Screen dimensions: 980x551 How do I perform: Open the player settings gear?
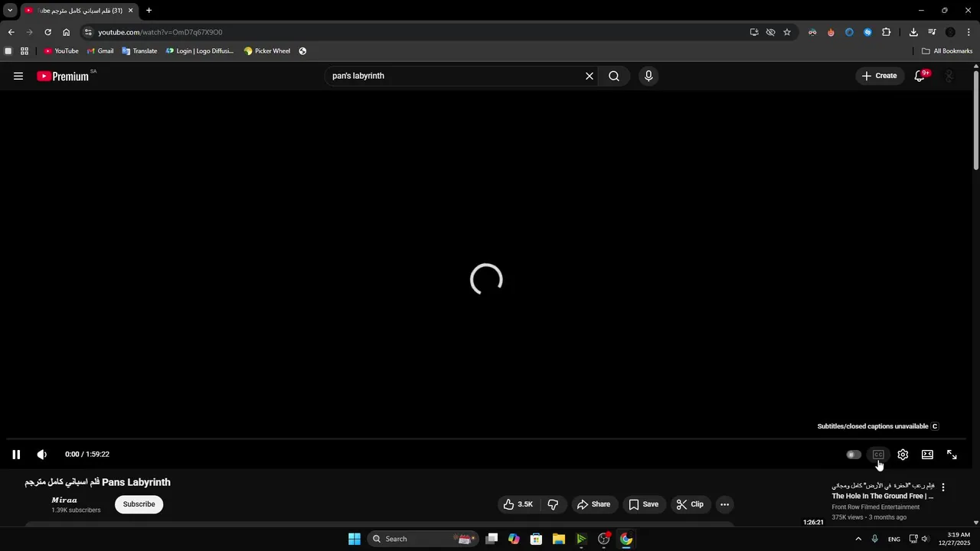903,455
